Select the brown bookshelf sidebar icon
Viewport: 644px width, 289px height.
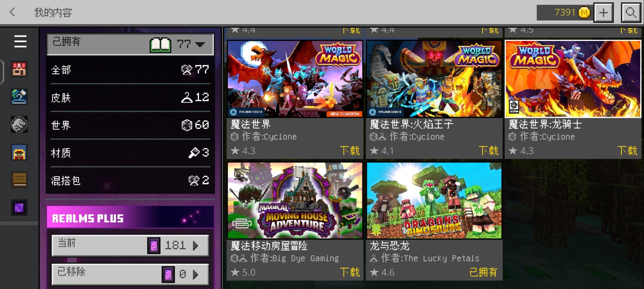pyautogui.click(x=19, y=180)
